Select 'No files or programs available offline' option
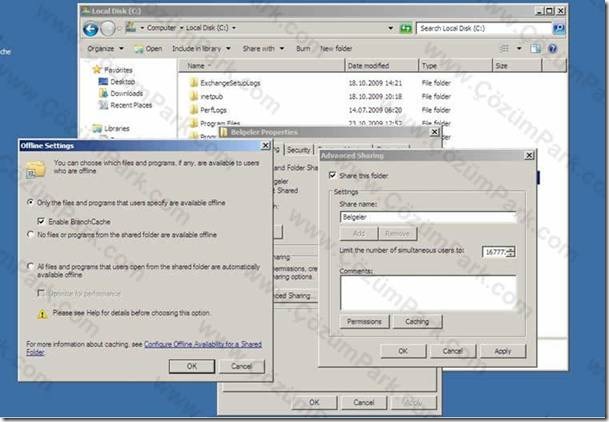The image size is (609, 422). click(x=30, y=234)
